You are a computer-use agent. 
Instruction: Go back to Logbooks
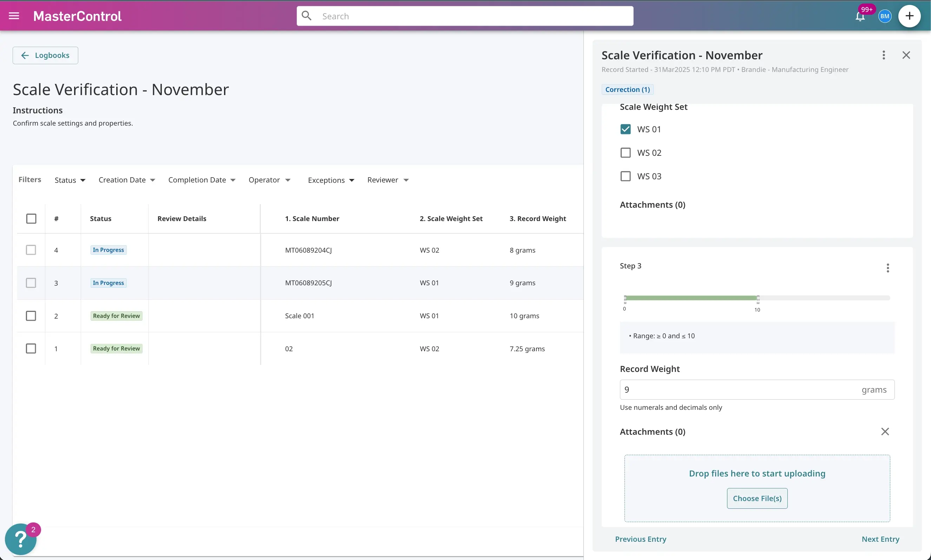tap(45, 55)
